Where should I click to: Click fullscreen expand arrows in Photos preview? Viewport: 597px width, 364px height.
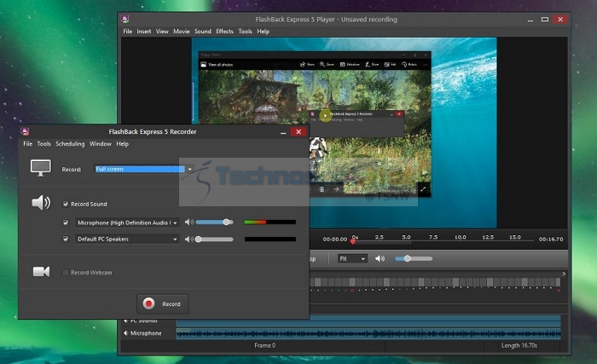(x=423, y=189)
